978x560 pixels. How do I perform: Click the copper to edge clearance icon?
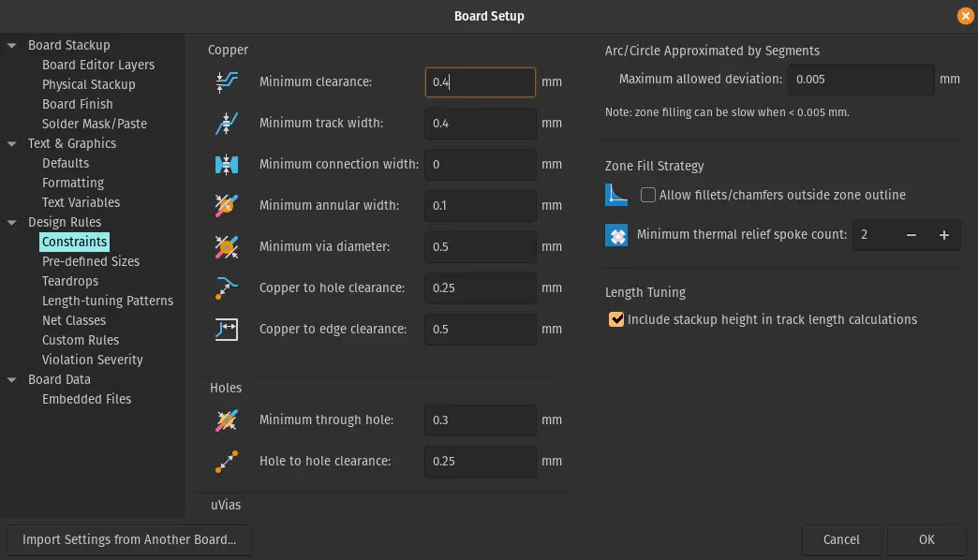coord(226,329)
